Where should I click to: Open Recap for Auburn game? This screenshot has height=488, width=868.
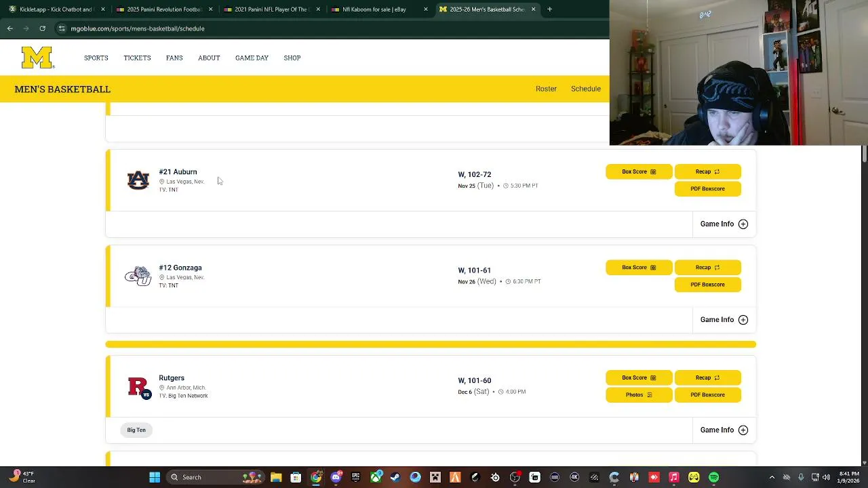pyautogui.click(x=708, y=171)
